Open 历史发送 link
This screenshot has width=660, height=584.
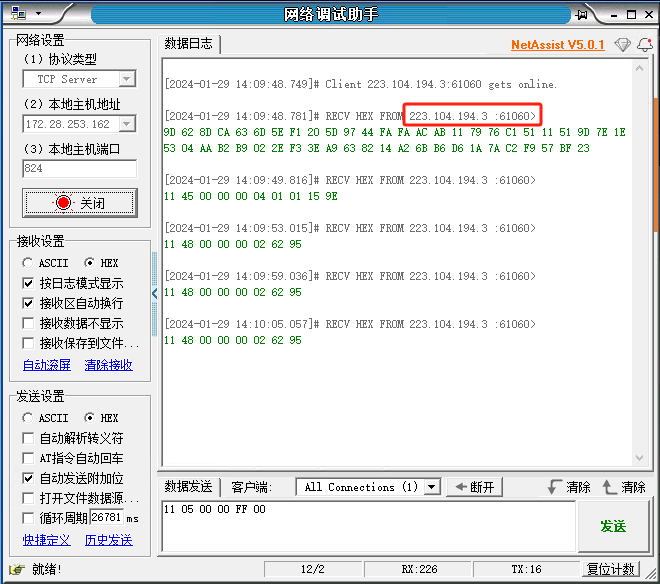tap(109, 540)
